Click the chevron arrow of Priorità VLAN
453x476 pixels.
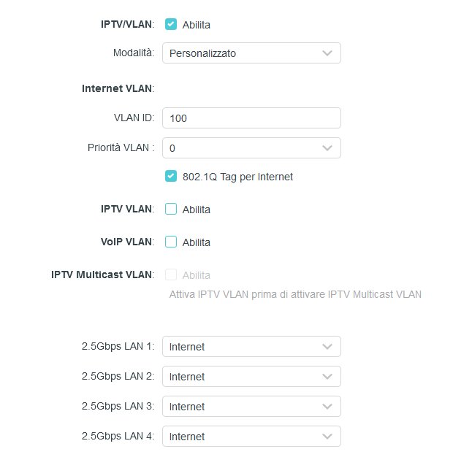coord(327,148)
